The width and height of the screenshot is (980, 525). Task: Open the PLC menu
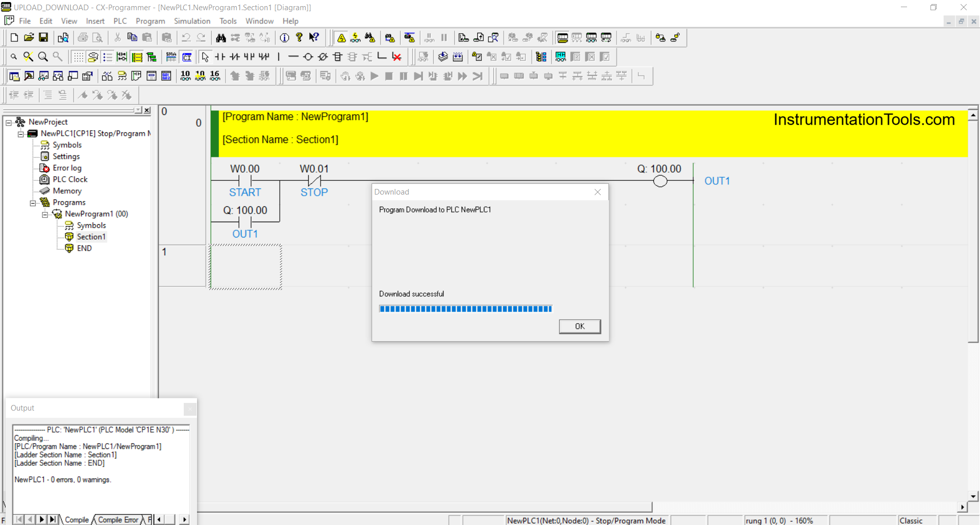coord(120,21)
